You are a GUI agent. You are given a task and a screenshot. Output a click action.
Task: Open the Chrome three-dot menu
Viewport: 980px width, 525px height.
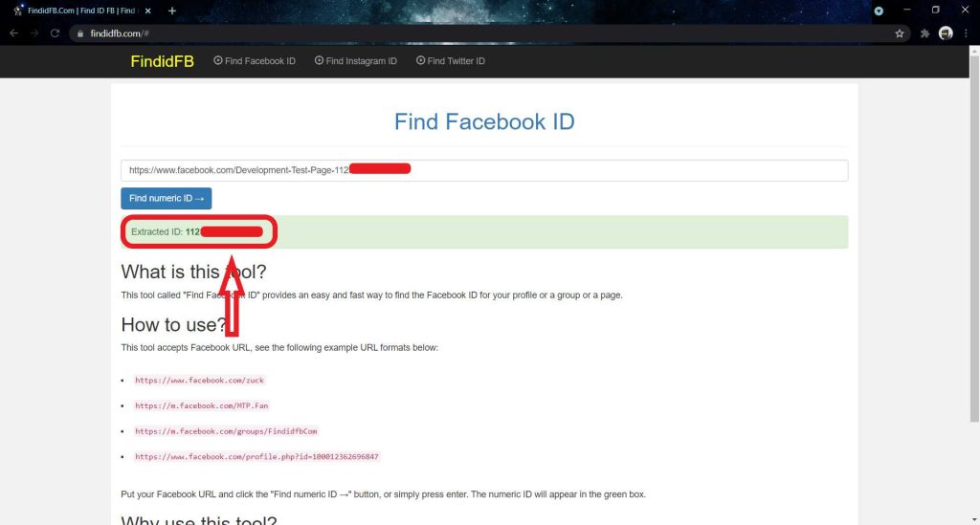(x=967, y=33)
